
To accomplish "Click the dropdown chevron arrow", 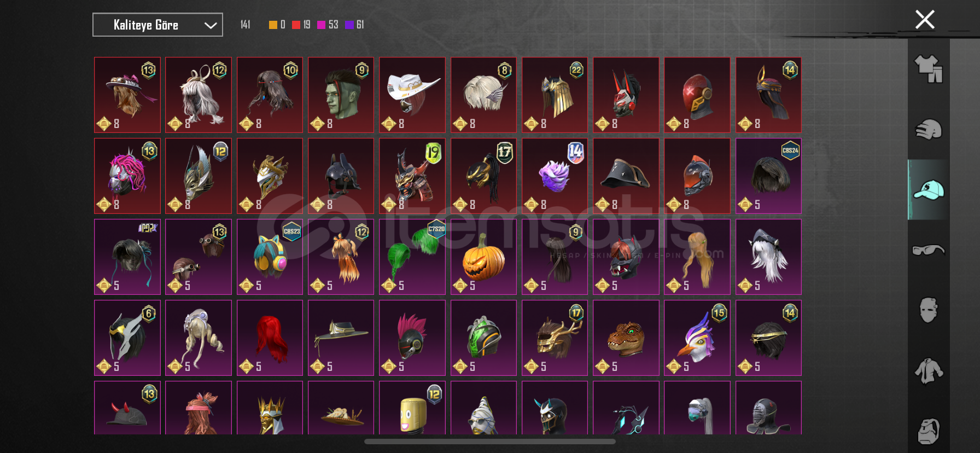I will pyautogui.click(x=211, y=25).
